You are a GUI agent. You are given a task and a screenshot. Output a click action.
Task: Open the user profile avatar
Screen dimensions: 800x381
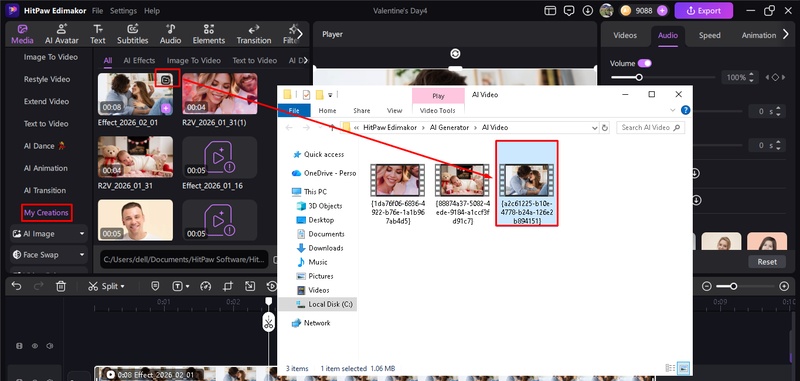(606, 10)
